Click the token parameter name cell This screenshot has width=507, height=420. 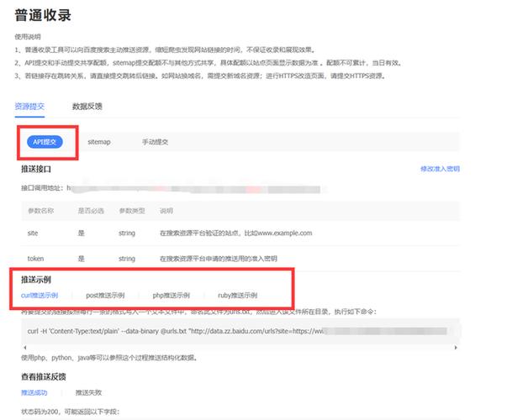[x=35, y=259]
